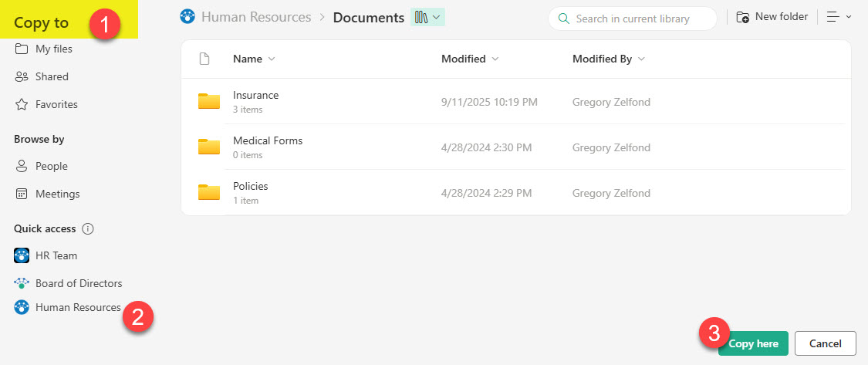Image resolution: width=868 pixels, height=365 pixels.
Task: Click the Policies folder icon
Action: pyautogui.click(x=209, y=192)
